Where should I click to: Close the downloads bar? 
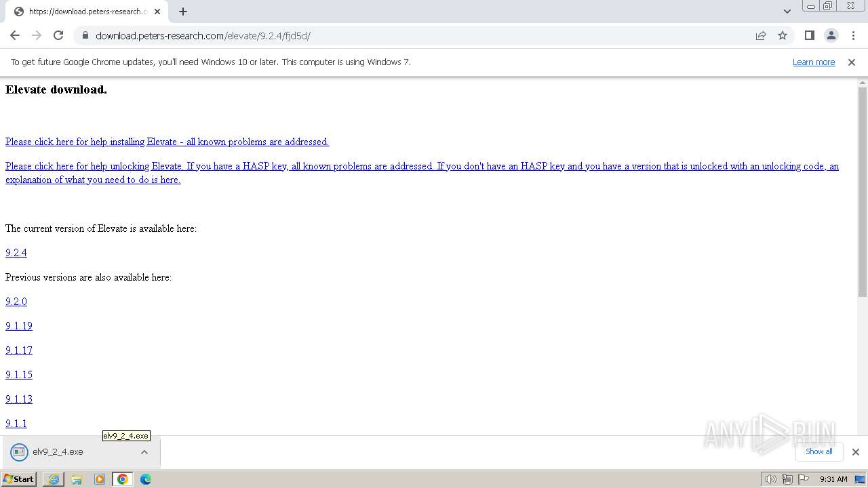856,452
